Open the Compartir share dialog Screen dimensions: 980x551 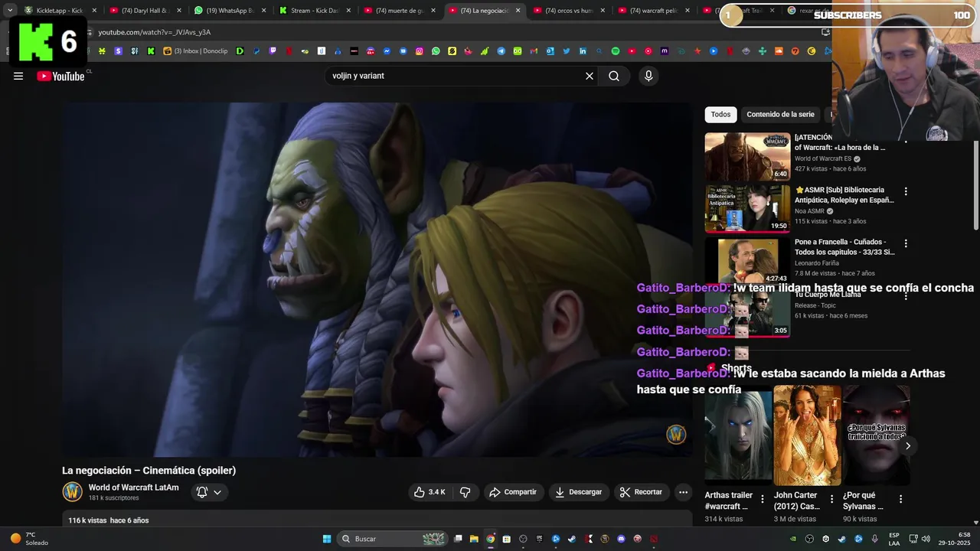click(x=513, y=492)
